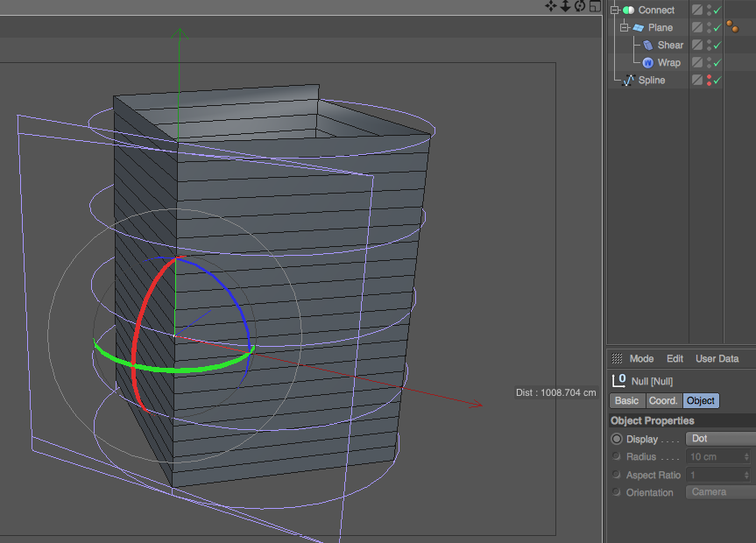Disable the Spline object green checkmark
This screenshot has width=756, height=543.
point(717,80)
